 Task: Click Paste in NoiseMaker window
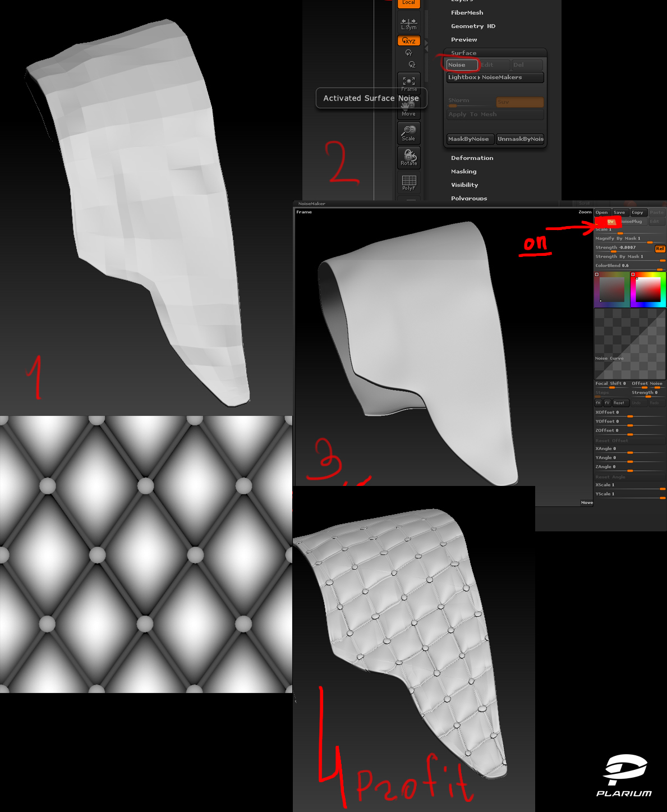click(657, 213)
